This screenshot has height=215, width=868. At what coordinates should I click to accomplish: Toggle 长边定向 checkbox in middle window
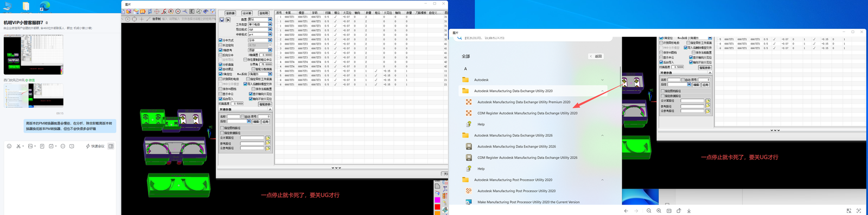coord(221,45)
